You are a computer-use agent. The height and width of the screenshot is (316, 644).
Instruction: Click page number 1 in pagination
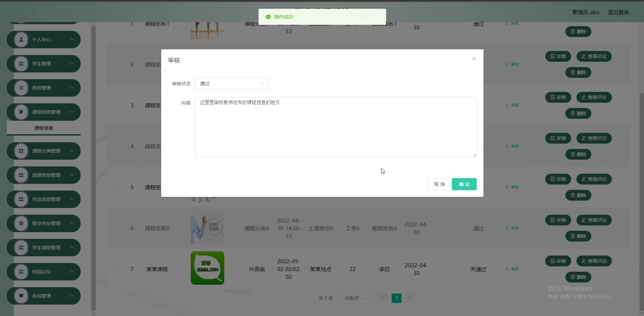pyautogui.click(x=397, y=298)
